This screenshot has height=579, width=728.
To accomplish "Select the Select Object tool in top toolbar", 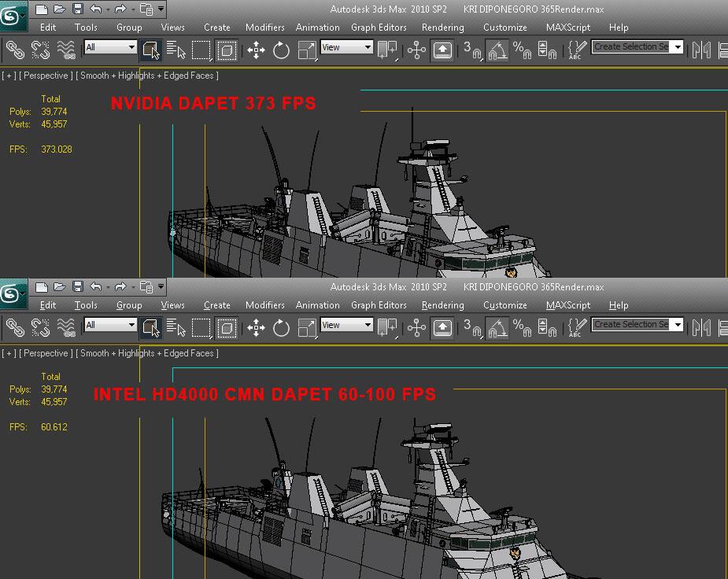I will tap(150, 50).
